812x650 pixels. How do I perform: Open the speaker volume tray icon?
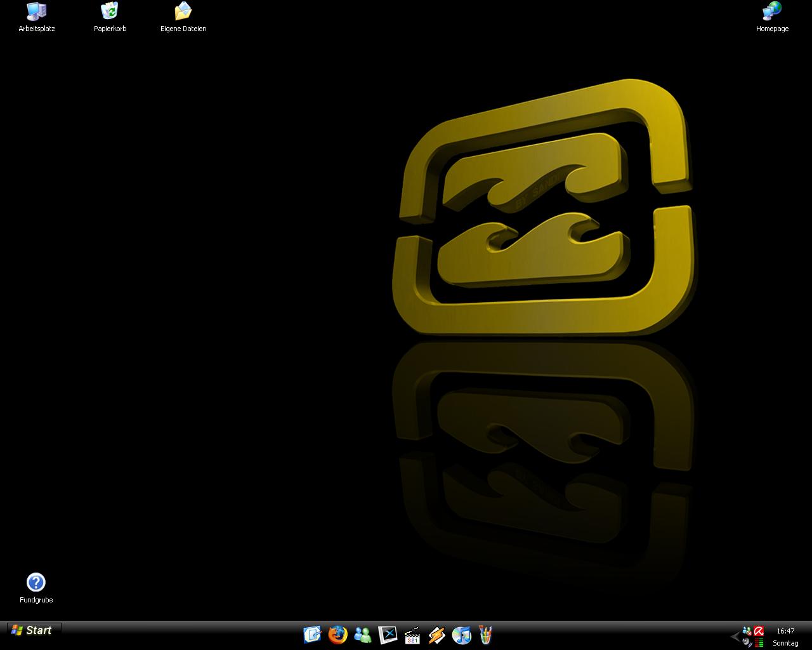[x=747, y=642]
